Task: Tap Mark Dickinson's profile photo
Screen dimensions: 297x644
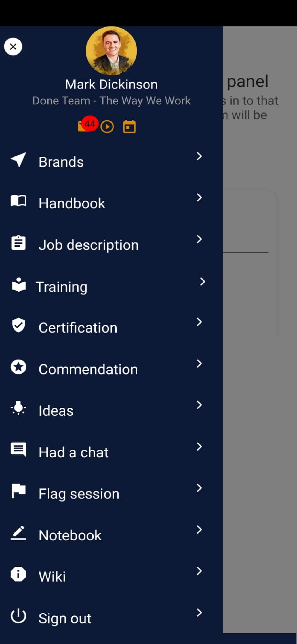Action: click(x=111, y=51)
